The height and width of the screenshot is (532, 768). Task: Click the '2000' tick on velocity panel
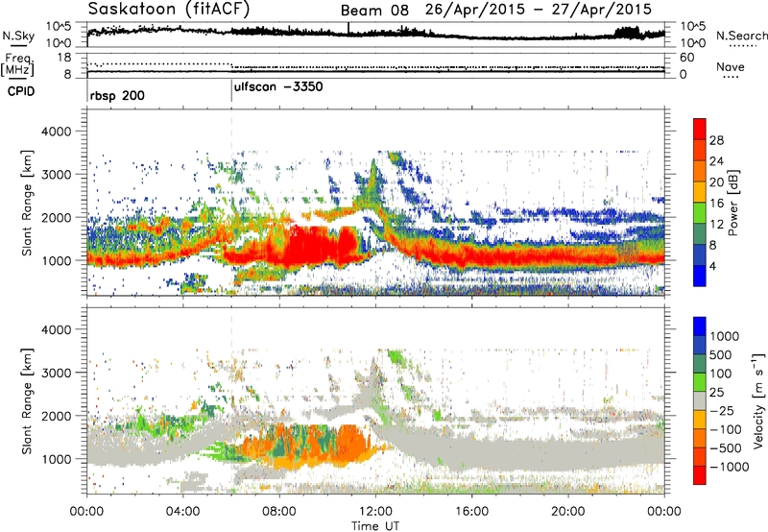[56, 416]
